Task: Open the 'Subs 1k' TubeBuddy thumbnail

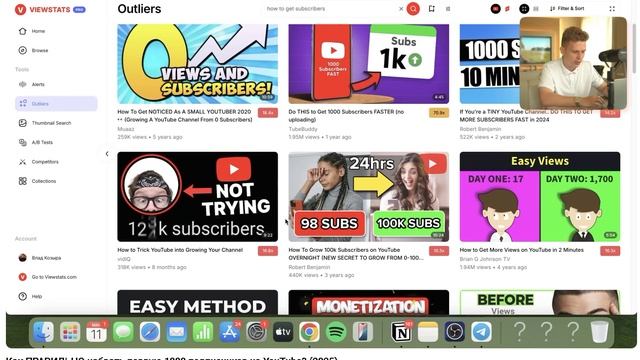Action: click(x=369, y=64)
